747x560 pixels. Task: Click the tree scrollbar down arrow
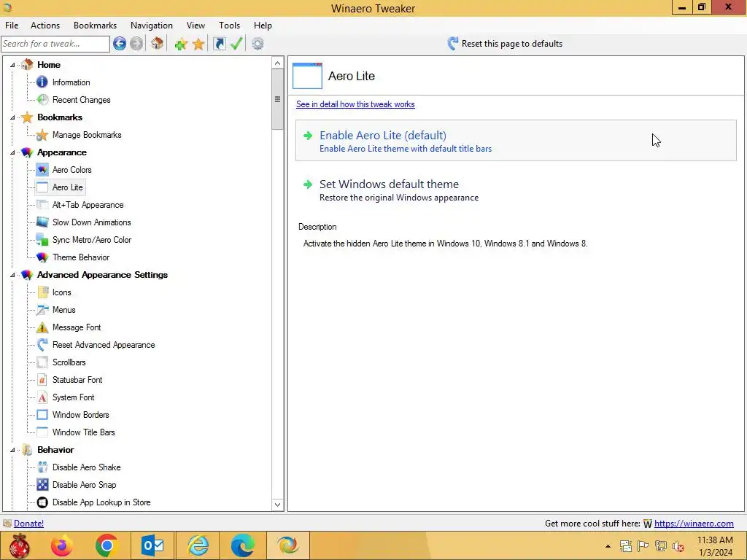pos(278,505)
